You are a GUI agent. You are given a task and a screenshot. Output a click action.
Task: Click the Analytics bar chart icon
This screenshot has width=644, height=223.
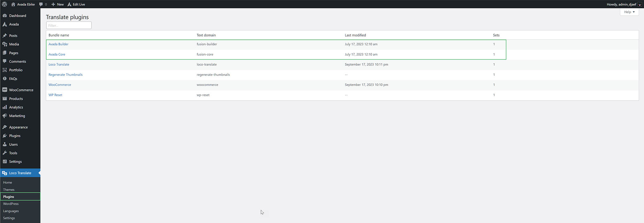(5, 107)
